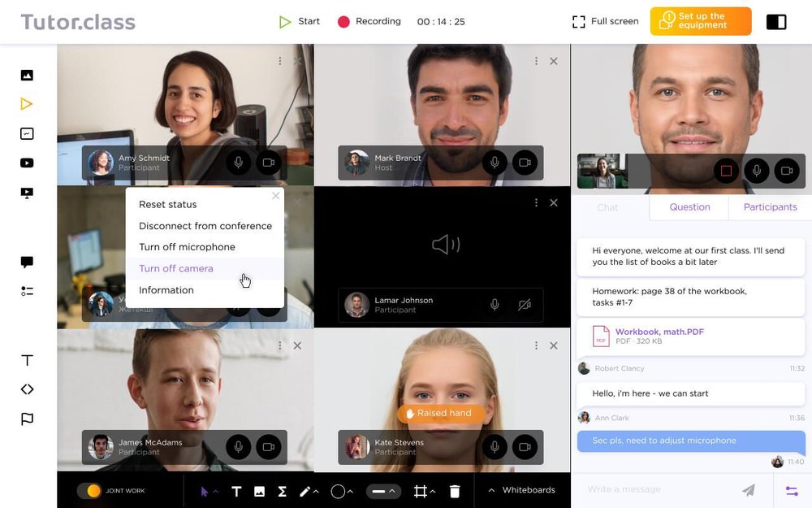Switch to the Question tab
The image size is (812, 508).
coord(689,206)
